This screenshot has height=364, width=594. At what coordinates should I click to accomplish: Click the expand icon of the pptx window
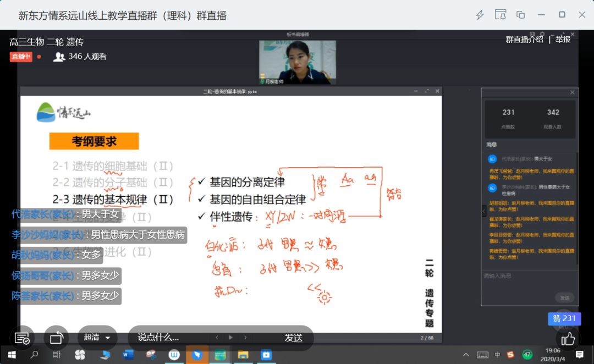pos(427,91)
